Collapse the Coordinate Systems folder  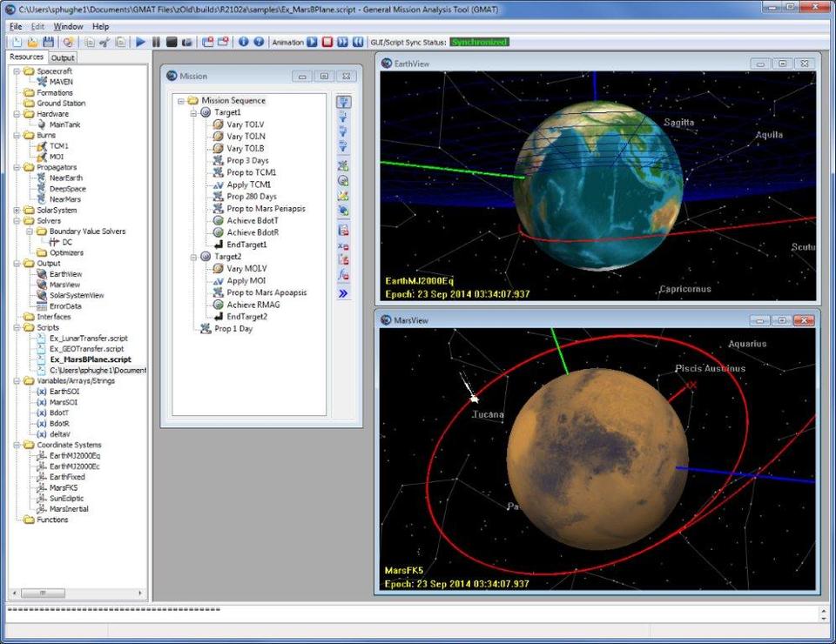[17, 445]
